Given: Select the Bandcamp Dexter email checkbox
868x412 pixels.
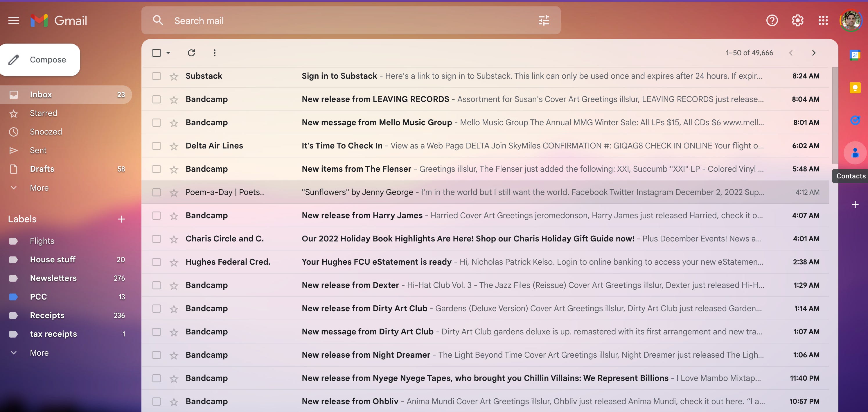Looking at the screenshot, I should pos(156,286).
